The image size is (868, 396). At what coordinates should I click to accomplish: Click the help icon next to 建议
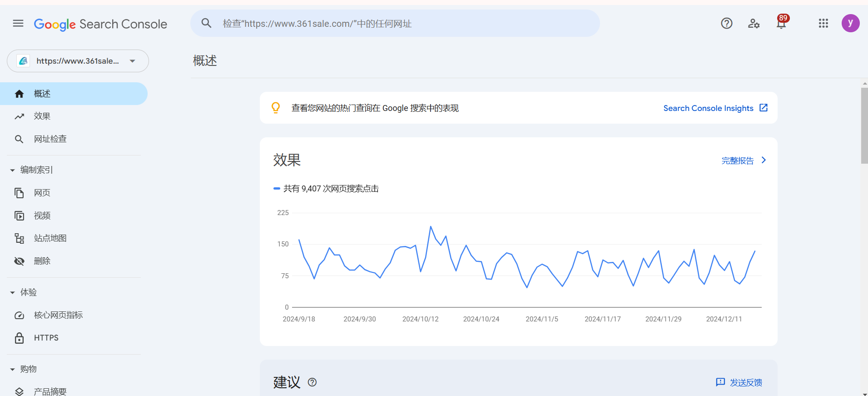312,382
